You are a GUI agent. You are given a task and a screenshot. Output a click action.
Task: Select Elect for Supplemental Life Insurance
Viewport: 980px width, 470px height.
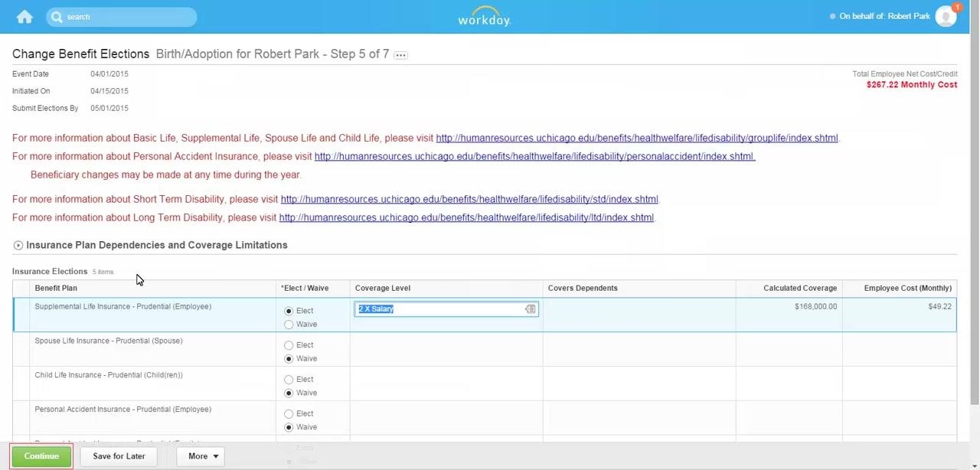click(289, 311)
